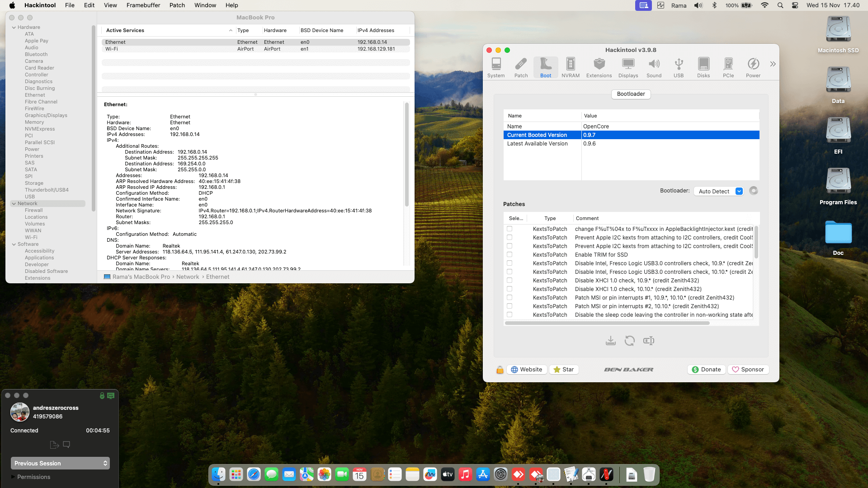Select the Doc folder on the desktop
Viewport: 868px width, 488px height.
click(x=838, y=238)
